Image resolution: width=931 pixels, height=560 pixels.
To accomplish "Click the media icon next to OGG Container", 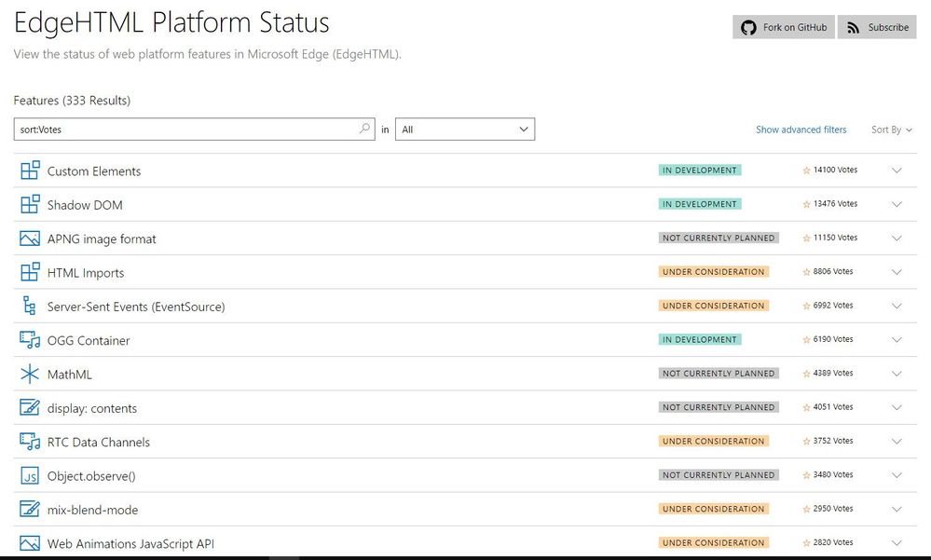I will pos(30,340).
